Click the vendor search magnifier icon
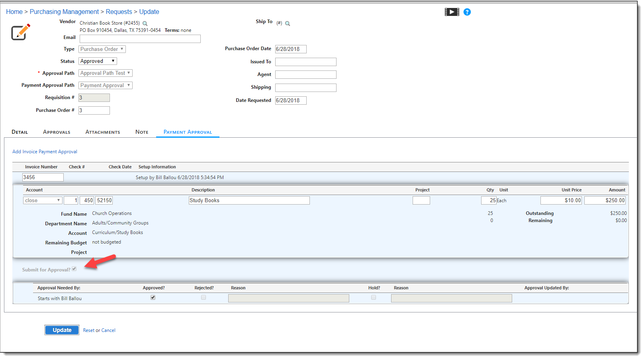644x359 pixels. 145,23
